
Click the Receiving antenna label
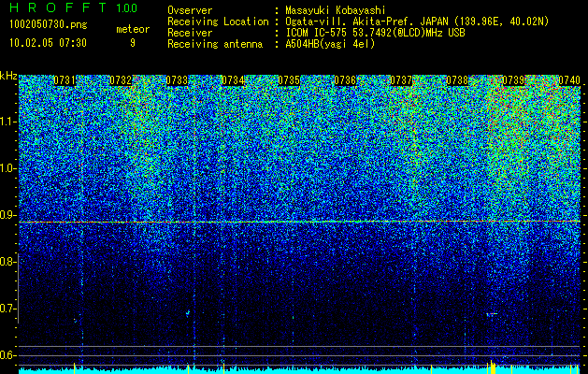click(x=215, y=44)
